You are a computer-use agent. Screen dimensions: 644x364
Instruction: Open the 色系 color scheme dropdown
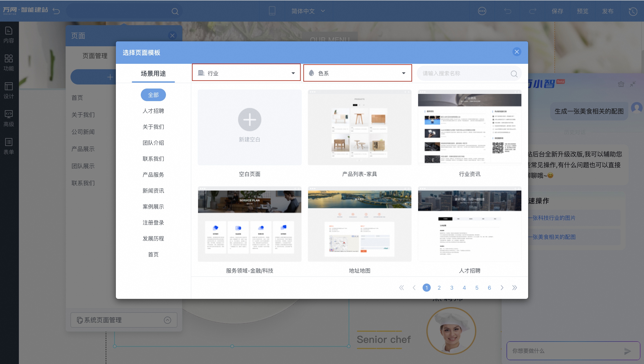point(357,73)
